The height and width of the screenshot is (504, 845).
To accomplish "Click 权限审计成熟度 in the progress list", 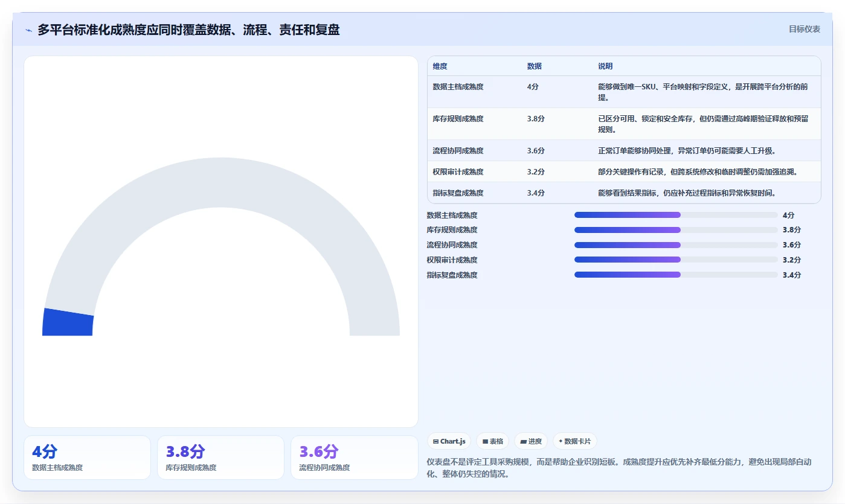I will pos(452,260).
